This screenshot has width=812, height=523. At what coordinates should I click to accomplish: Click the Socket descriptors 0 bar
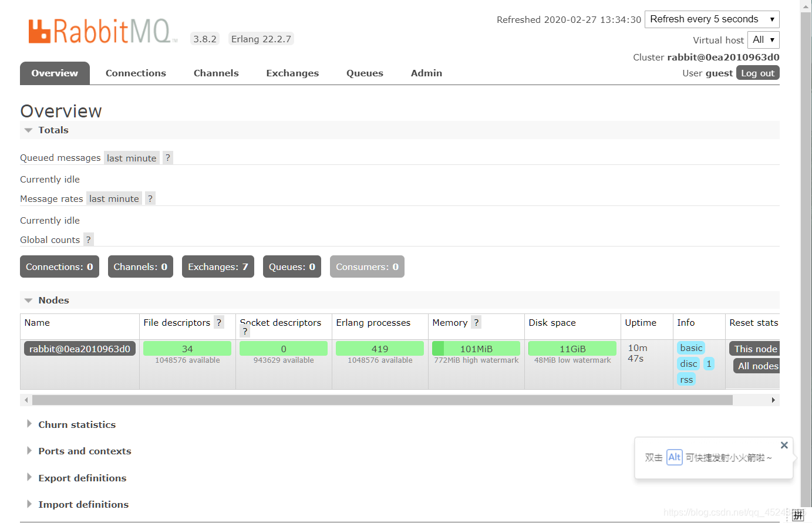[284, 349]
